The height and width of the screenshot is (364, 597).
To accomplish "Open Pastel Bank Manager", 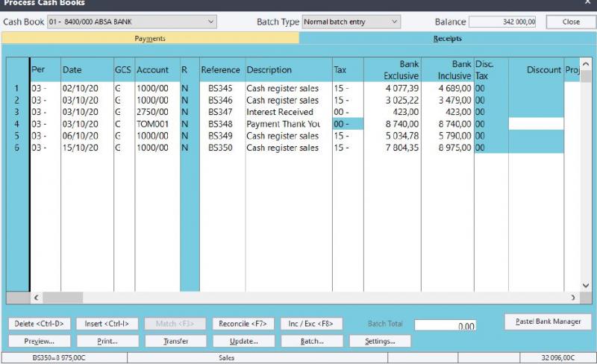I will pyautogui.click(x=548, y=321).
